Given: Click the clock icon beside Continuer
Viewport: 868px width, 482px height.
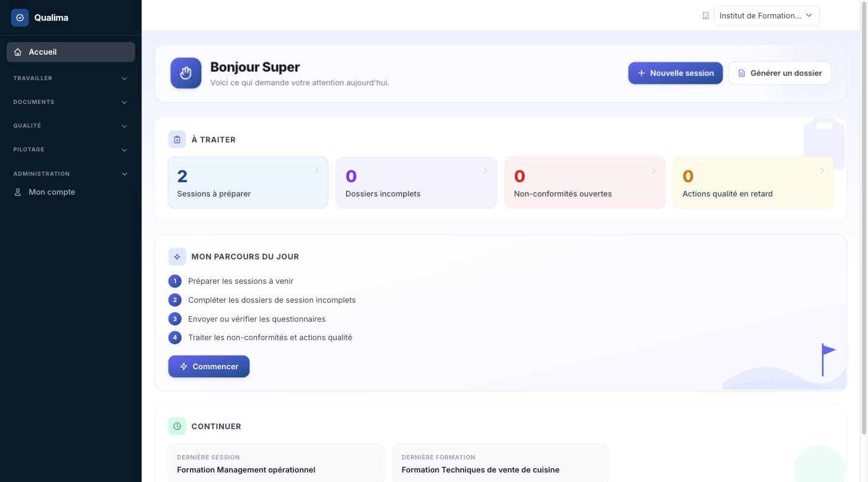Looking at the screenshot, I should (x=177, y=426).
